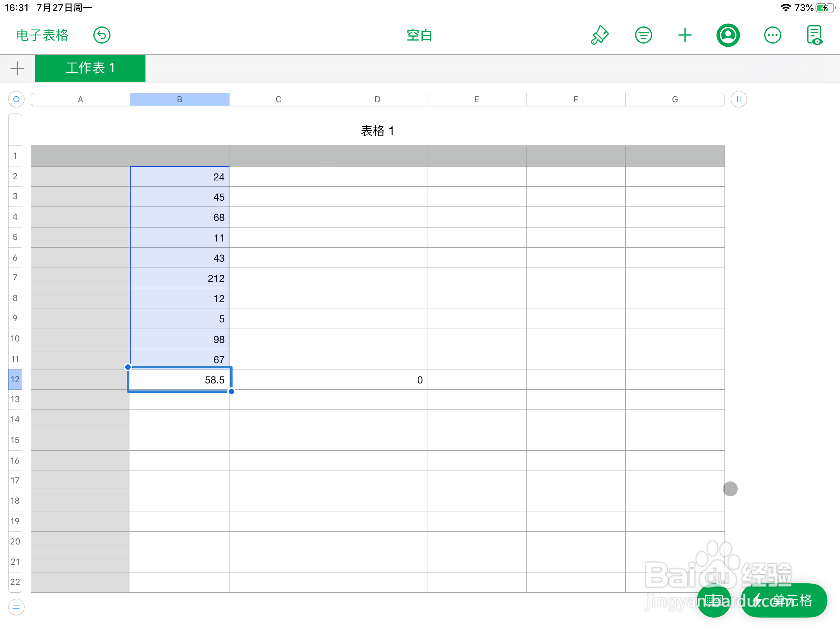Open the More options ellipsis icon
Screen dimensions: 840x630
pyautogui.click(x=772, y=35)
